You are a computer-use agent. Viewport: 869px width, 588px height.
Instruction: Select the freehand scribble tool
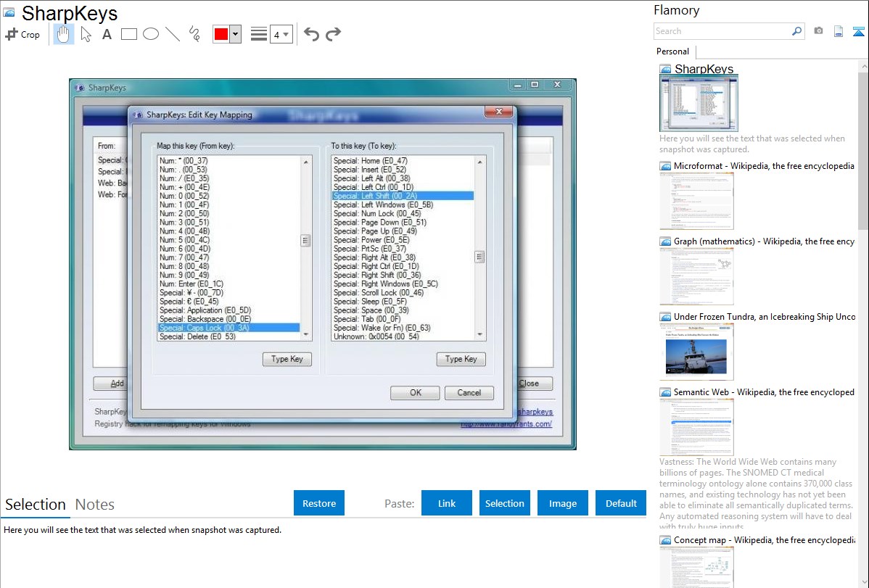tap(194, 34)
